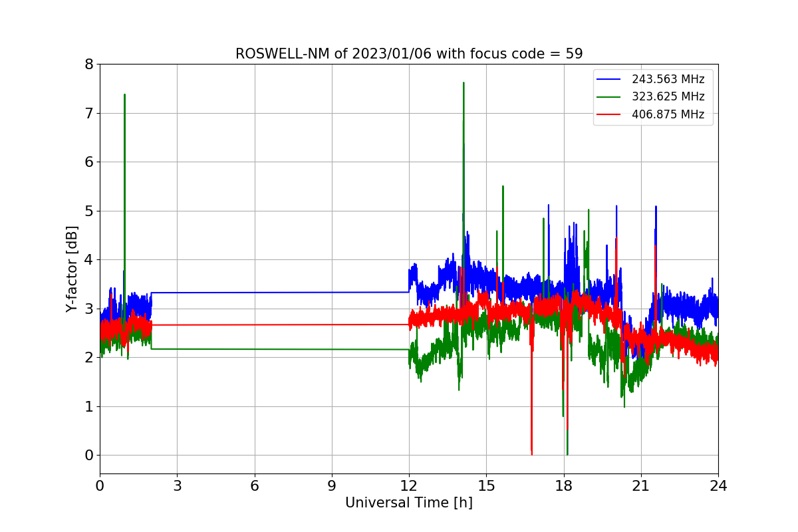The width and height of the screenshot is (798, 532).
Task: Select the 323.625 MHz legend label
Action: [668, 96]
